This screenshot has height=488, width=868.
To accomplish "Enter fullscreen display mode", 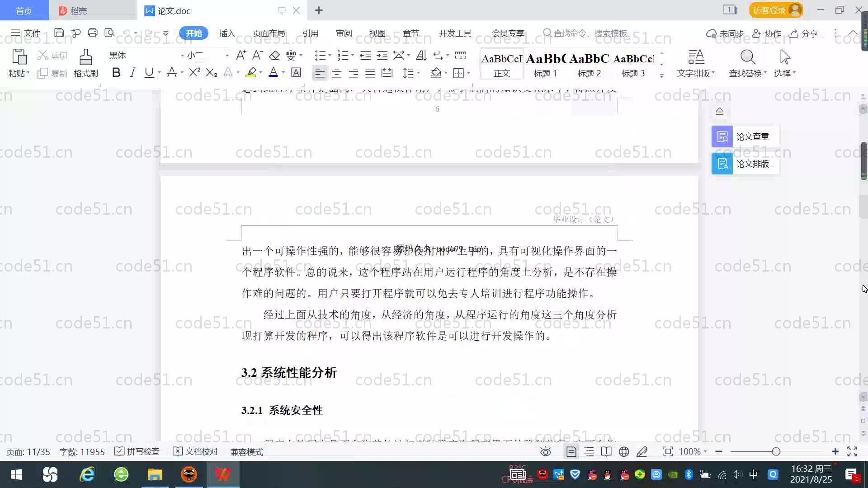I will click(x=852, y=451).
